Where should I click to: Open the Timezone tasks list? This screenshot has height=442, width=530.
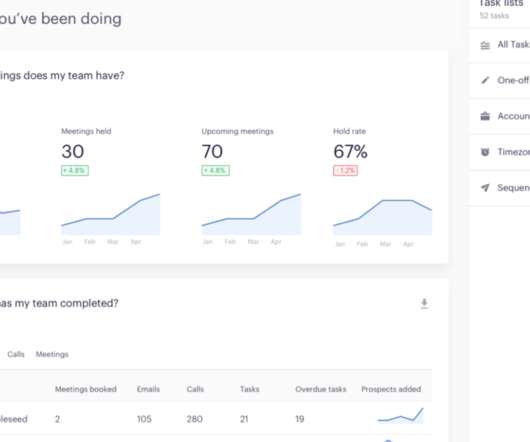pyautogui.click(x=500, y=152)
